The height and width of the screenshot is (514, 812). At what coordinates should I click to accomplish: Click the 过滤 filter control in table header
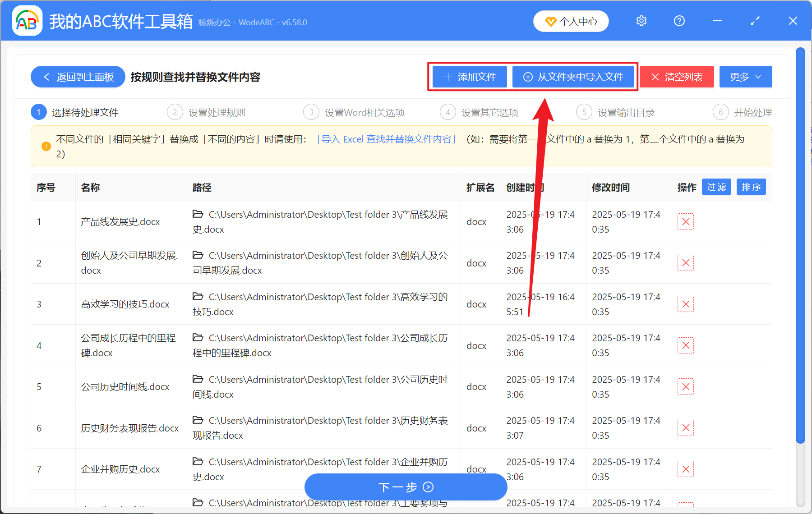click(x=716, y=187)
